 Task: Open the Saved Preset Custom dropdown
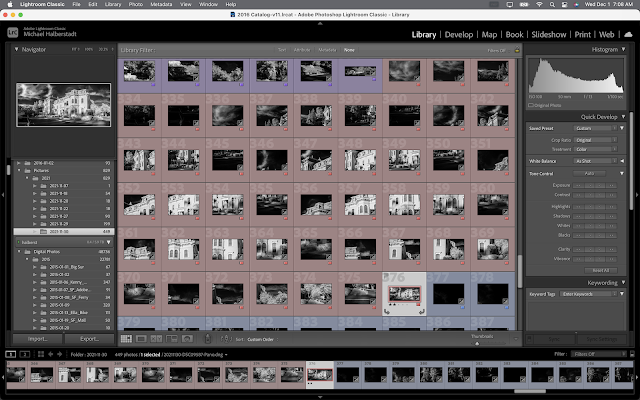pyautogui.click(x=596, y=128)
